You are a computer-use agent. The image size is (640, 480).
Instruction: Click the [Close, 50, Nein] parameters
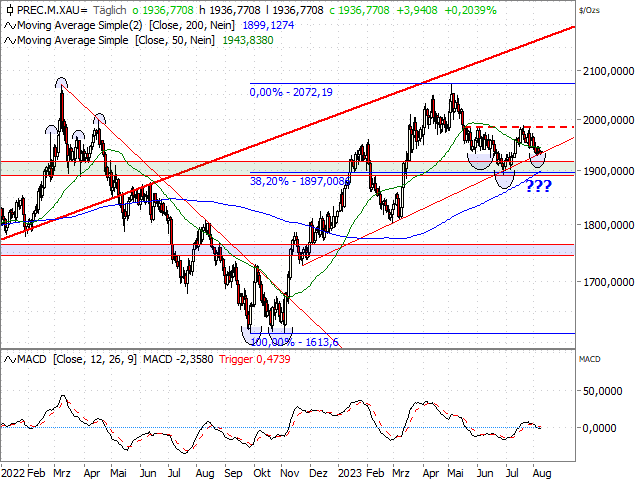[x=175, y=40]
